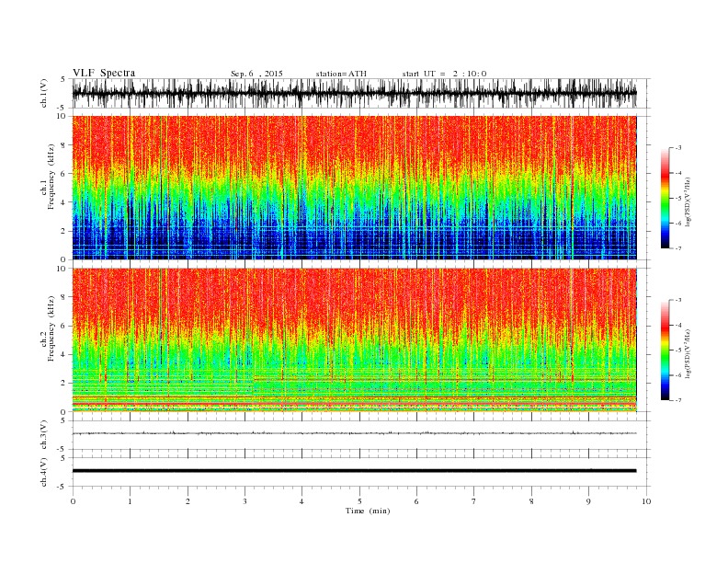
Task: Click inside the ch.2 spectrogram panel
Action: (354, 340)
